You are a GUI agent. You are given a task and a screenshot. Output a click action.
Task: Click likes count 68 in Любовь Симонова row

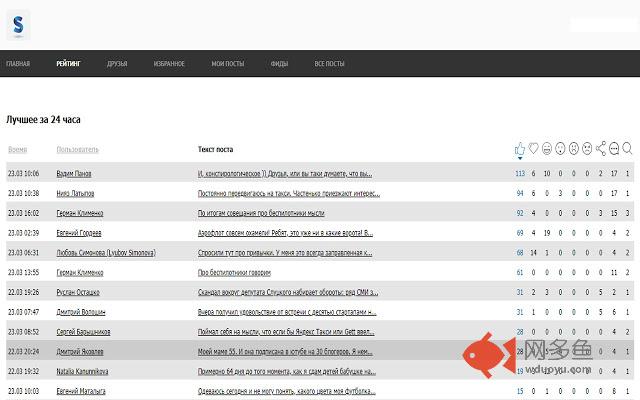coord(520,253)
